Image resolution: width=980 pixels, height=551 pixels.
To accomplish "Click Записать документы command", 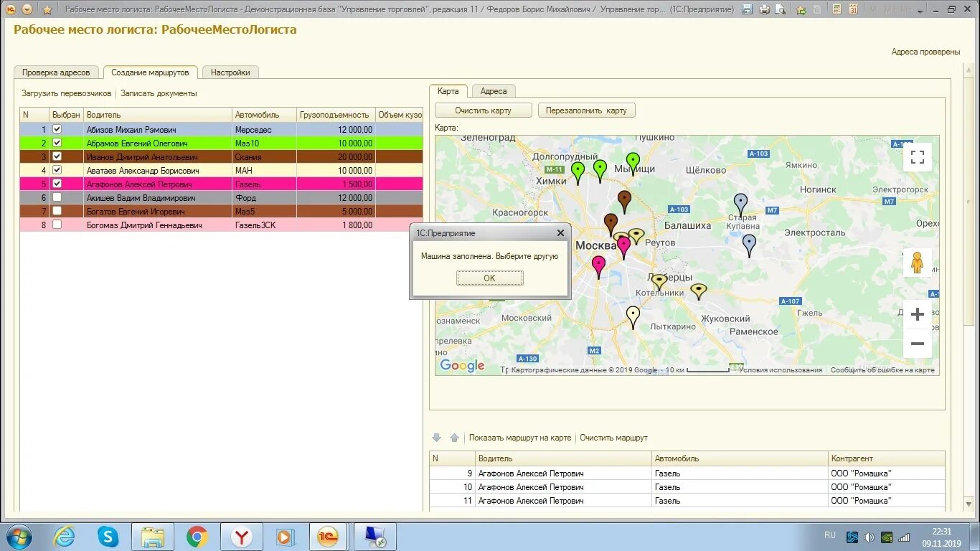I will click(159, 93).
